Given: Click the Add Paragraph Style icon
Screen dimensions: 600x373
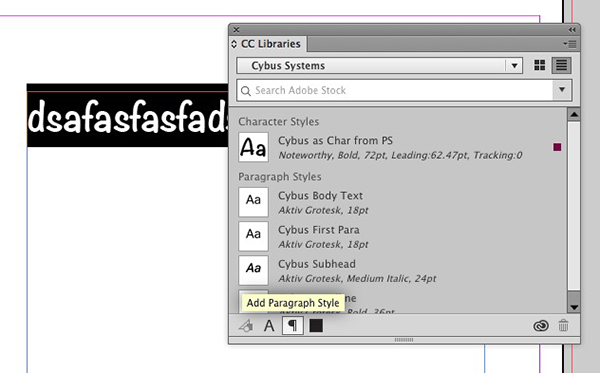Looking at the screenshot, I should [293, 326].
